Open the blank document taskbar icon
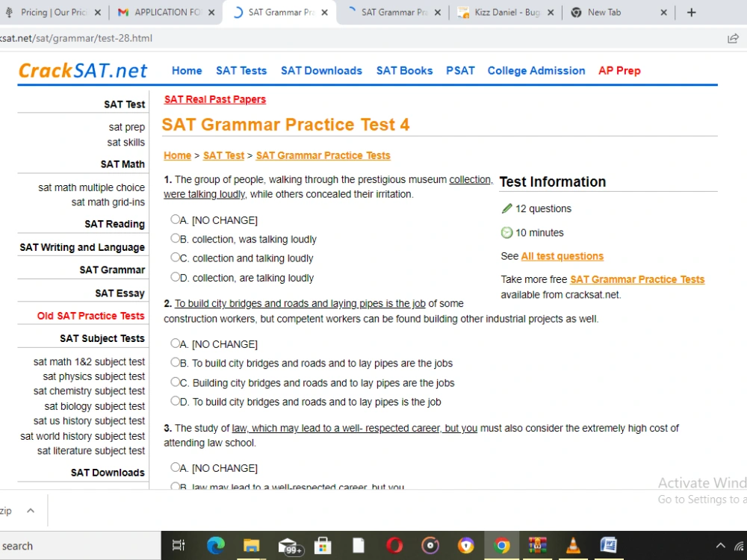Image resolution: width=747 pixels, height=560 pixels. [x=359, y=545]
